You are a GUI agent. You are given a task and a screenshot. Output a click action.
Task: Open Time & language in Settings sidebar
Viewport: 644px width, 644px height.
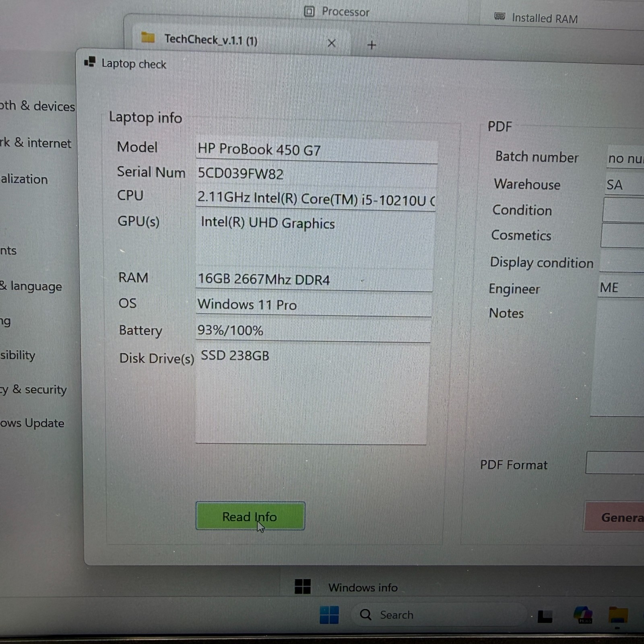(31, 286)
